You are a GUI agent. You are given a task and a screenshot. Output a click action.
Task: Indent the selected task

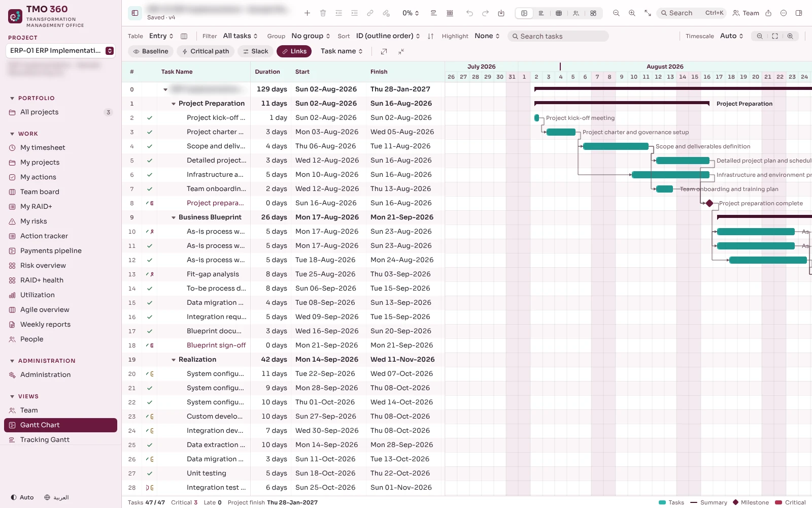pos(354,13)
